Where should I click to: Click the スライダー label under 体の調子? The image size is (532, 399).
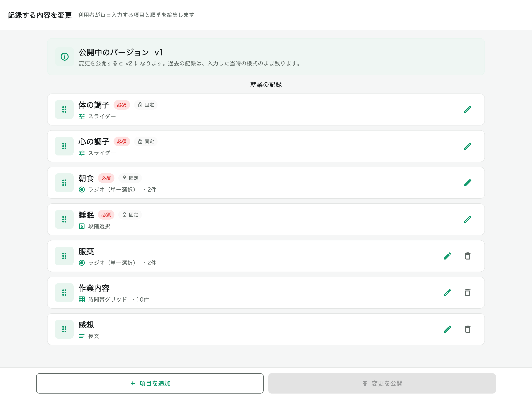pyautogui.click(x=102, y=117)
